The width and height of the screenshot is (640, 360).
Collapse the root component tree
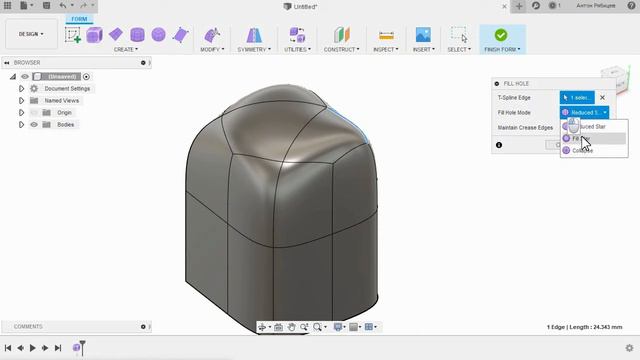click(13, 77)
